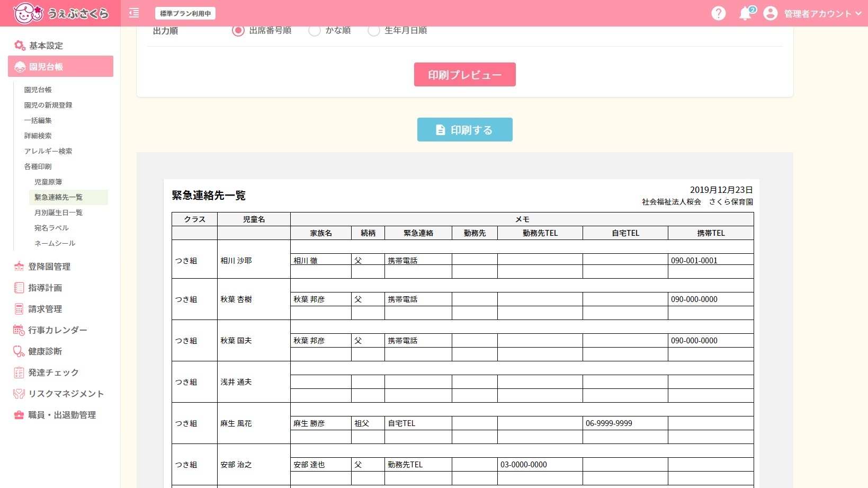Expand the 管理者アカウント dropdown

pos(822,14)
